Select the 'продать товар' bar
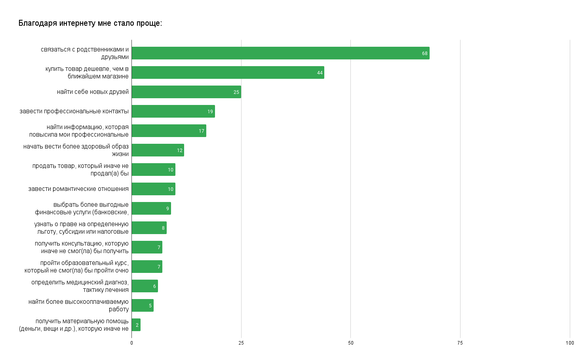The width and height of the screenshot is (588, 364). click(153, 170)
